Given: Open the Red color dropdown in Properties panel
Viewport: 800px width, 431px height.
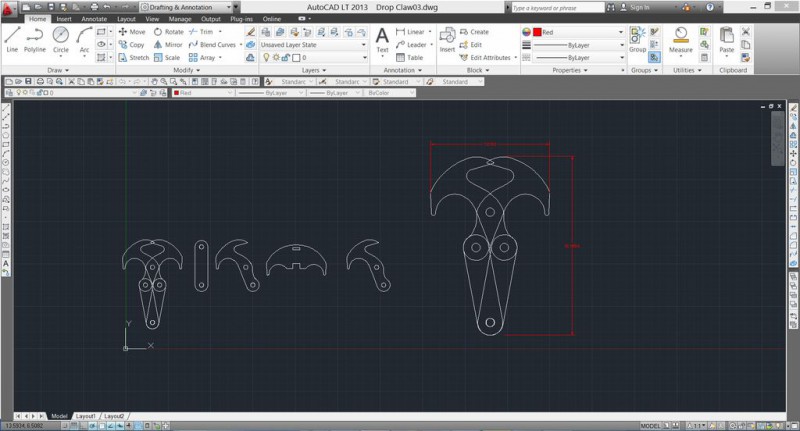Looking at the screenshot, I should 579,32.
